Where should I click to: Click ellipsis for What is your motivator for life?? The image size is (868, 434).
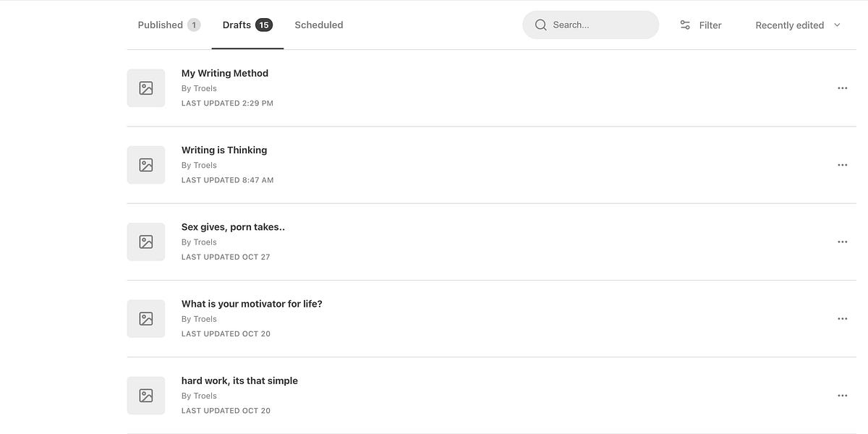pyautogui.click(x=842, y=318)
